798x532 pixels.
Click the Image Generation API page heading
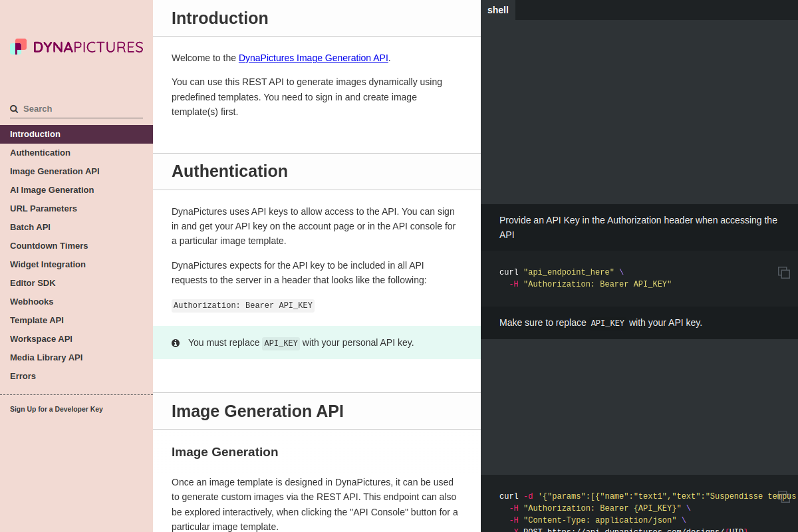[x=257, y=411]
